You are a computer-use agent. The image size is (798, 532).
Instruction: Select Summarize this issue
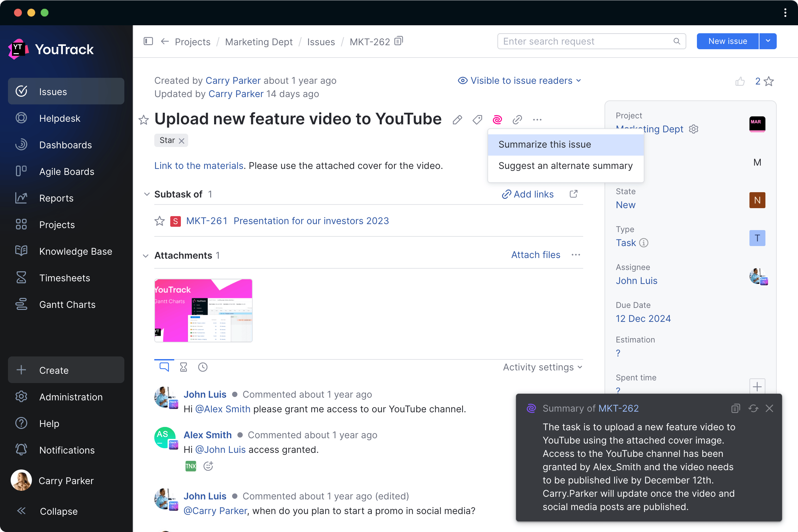point(544,144)
